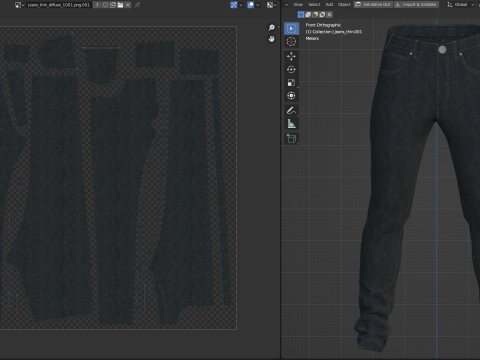The width and height of the screenshot is (480, 360).
Task: Open display channels dropdown in image editor
Action: 271,5
